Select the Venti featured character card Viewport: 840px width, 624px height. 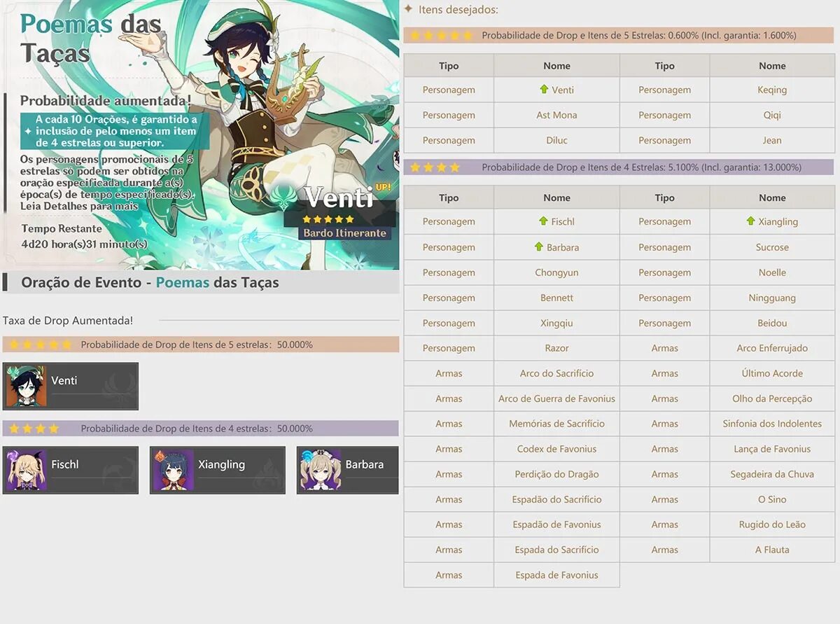[x=71, y=386]
